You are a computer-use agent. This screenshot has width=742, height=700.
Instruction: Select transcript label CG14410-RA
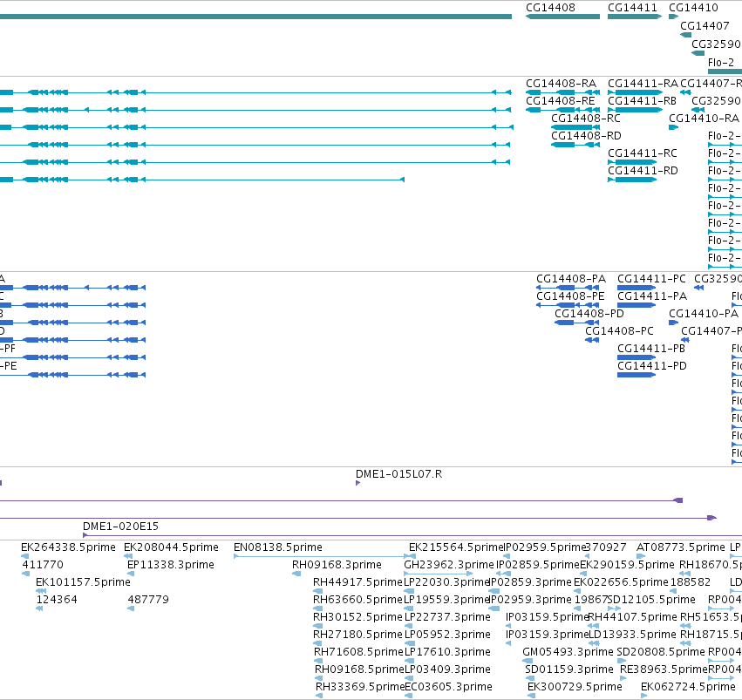click(704, 119)
